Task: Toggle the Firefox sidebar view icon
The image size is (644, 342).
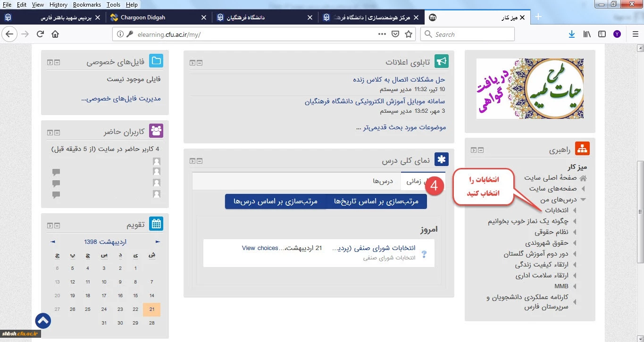Action: click(x=602, y=34)
